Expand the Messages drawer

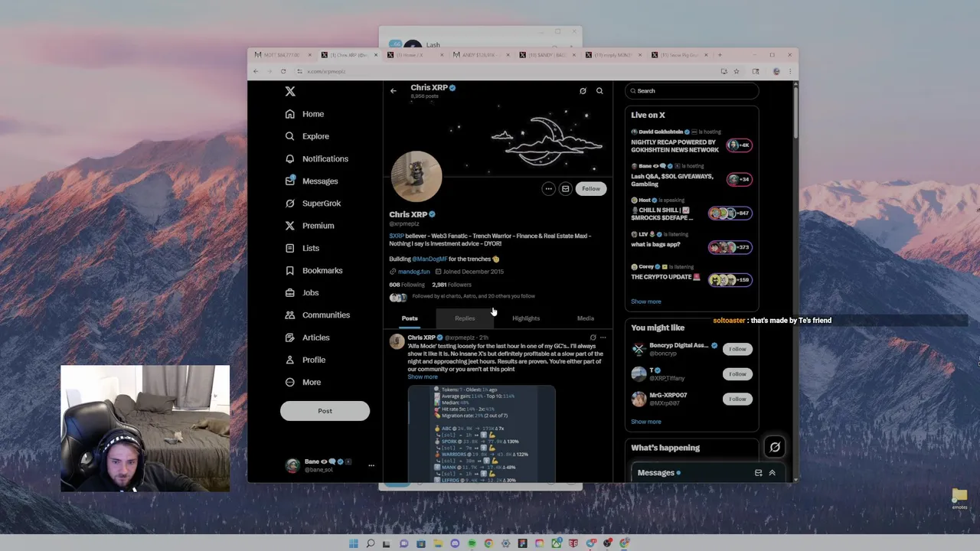coord(772,473)
